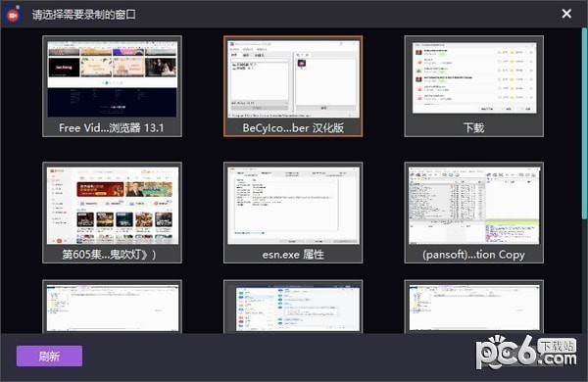Pick the 第605集...鬼吹灯 window thumbnail

pos(112,213)
